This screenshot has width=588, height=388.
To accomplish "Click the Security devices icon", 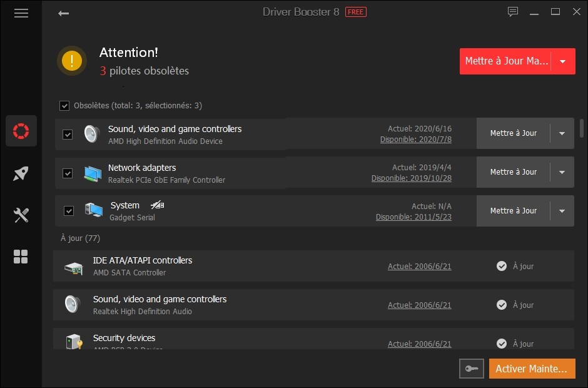I will (x=74, y=341).
